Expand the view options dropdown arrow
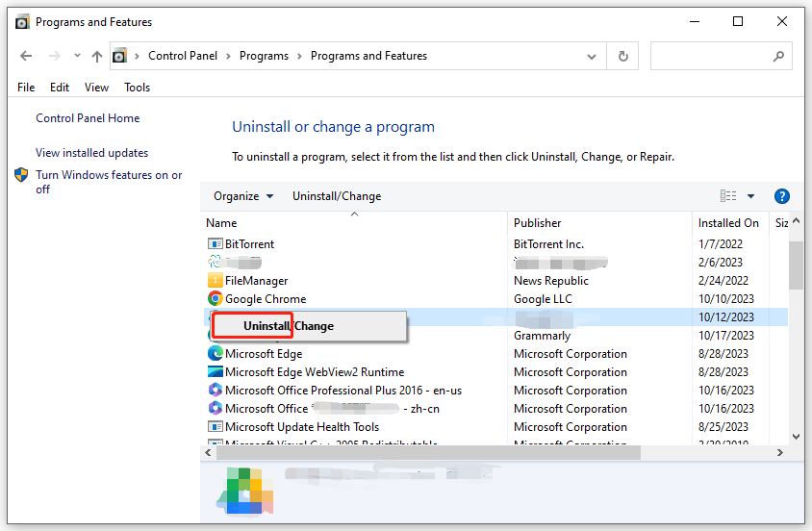 click(750, 196)
